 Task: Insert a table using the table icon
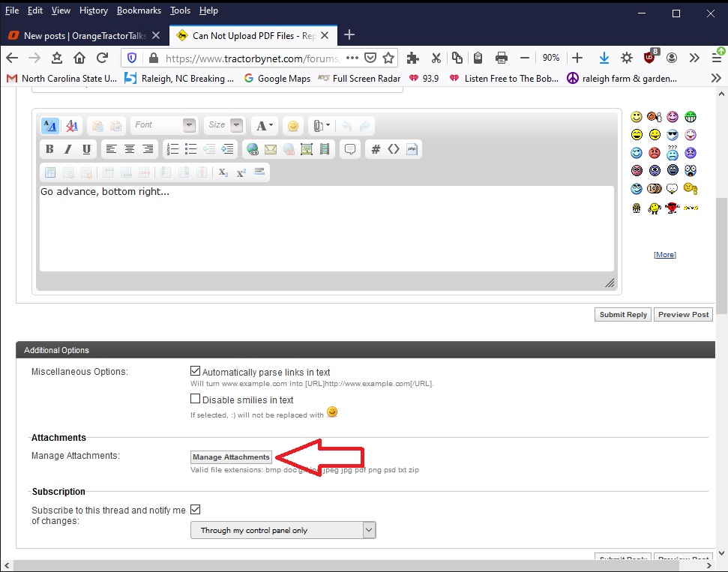(x=50, y=172)
